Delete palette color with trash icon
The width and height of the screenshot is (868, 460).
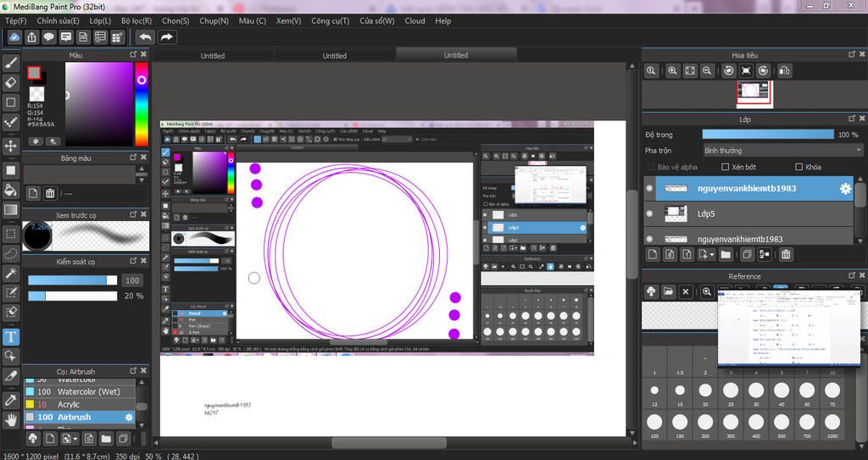pos(50,193)
